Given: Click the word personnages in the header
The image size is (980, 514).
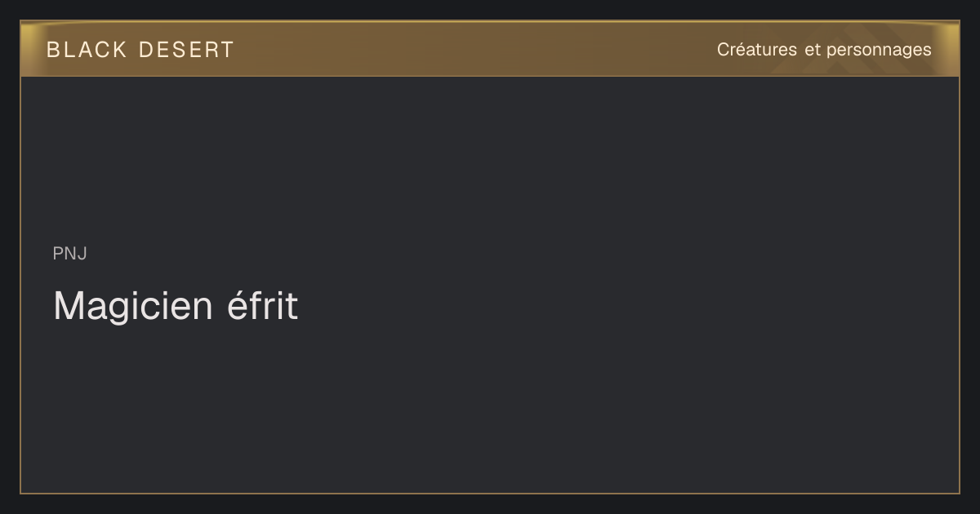Looking at the screenshot, I should [879, 50].
